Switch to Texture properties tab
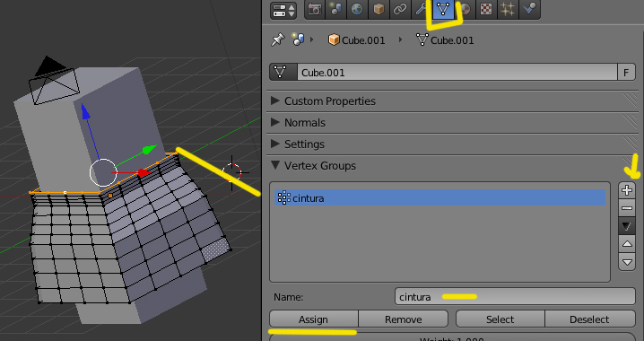644x341 pixels. pyautogui.click(x=486, y=10)
